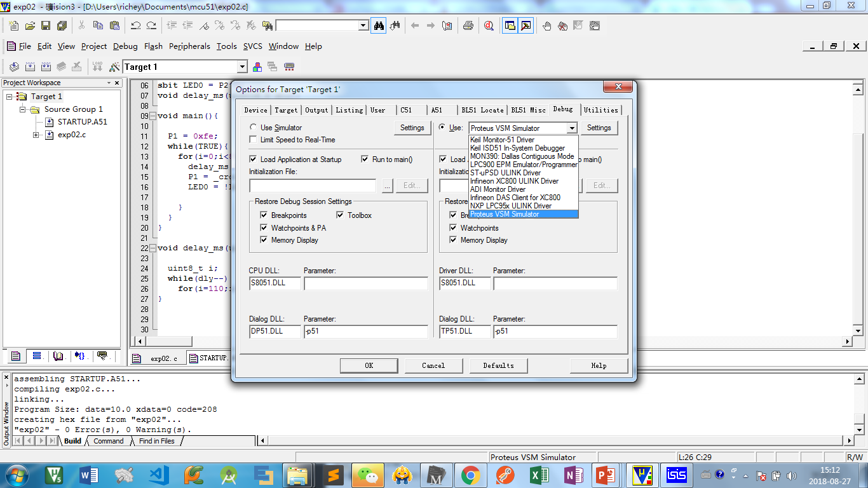Switch to the Output tab in dialog

(x=316, y=110)
